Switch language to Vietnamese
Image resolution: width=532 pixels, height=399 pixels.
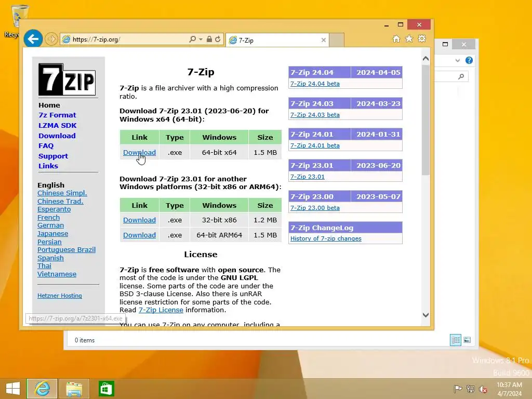click(x=57, y=274)
